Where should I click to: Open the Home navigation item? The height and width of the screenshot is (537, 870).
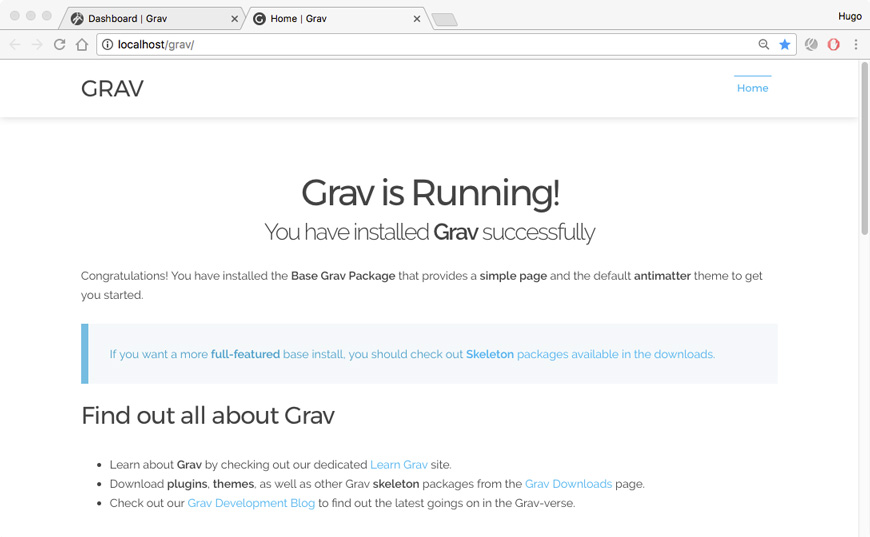(x=752, y=88)
